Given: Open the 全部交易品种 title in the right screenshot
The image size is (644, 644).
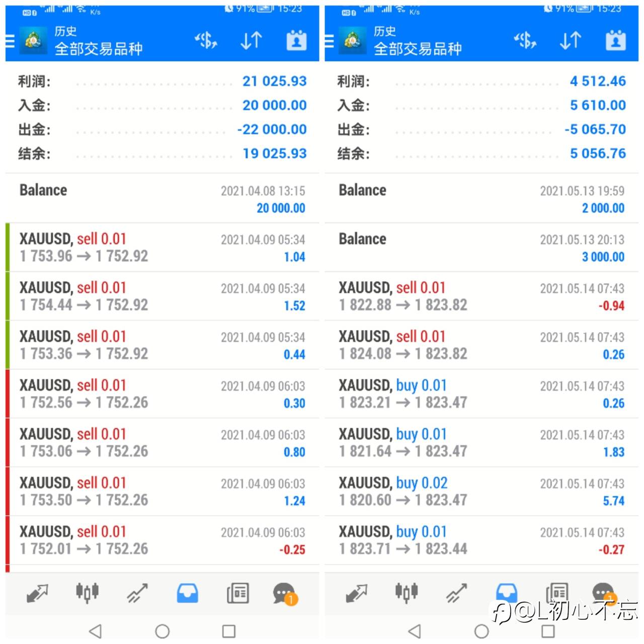Looking at the screenshot, I should (418, 49).
